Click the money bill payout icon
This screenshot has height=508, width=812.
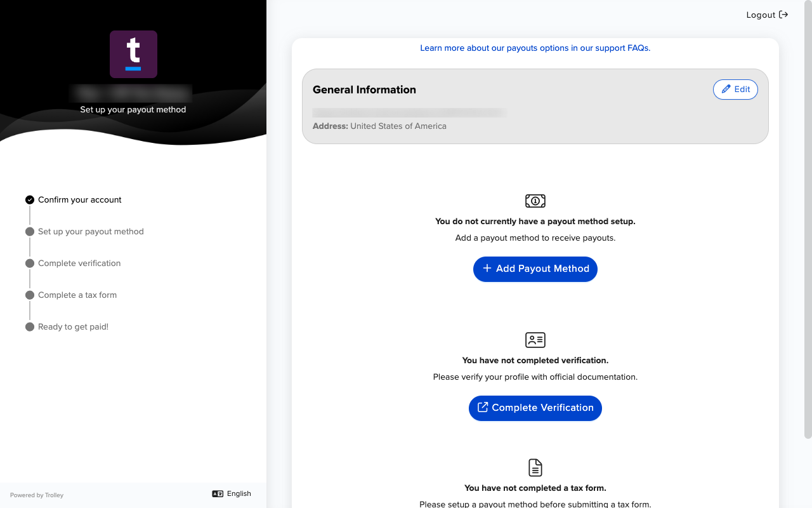(535, 201)
